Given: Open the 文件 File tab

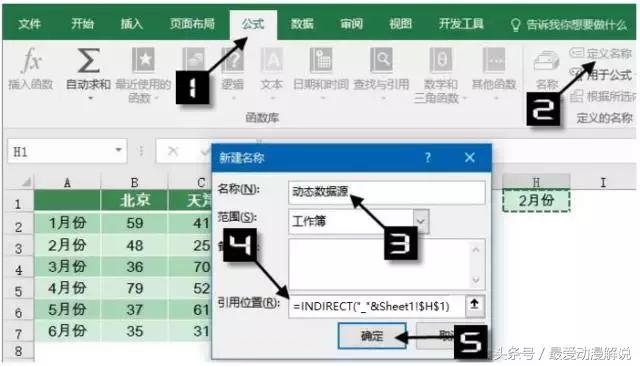Looking at the screenshot, I should pyautogui.click(x=29, y=24).
